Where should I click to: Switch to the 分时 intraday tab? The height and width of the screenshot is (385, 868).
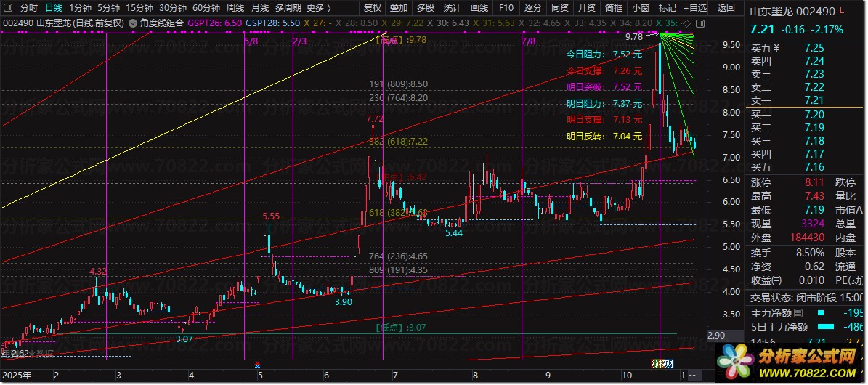coord(29,8)
